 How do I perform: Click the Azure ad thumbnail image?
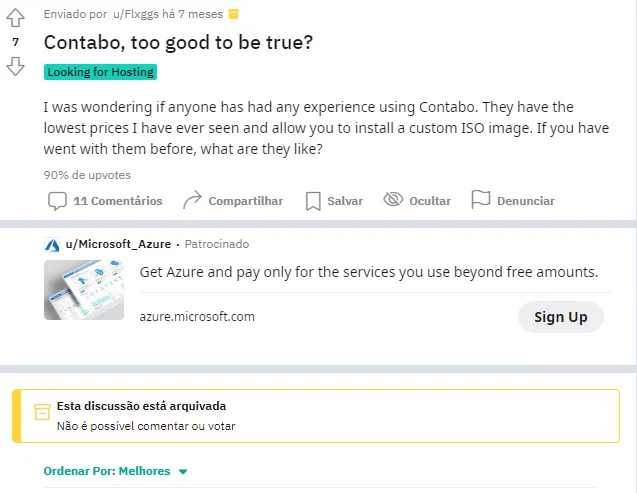[x=84, y=290]
